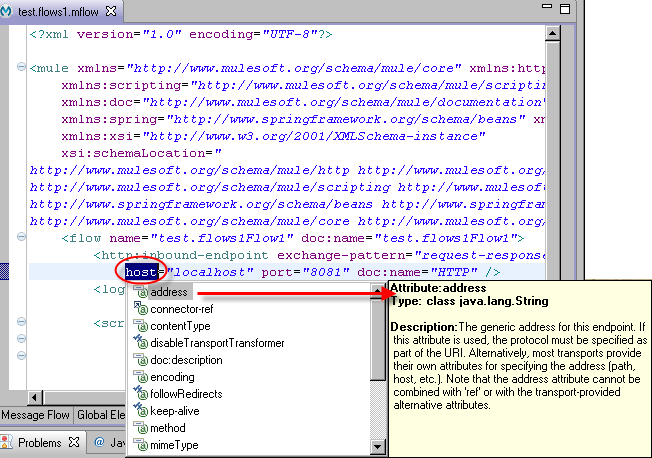Toggle the lowest fold marker in gutter
652x458 pixels.
(x=21, y=356)
